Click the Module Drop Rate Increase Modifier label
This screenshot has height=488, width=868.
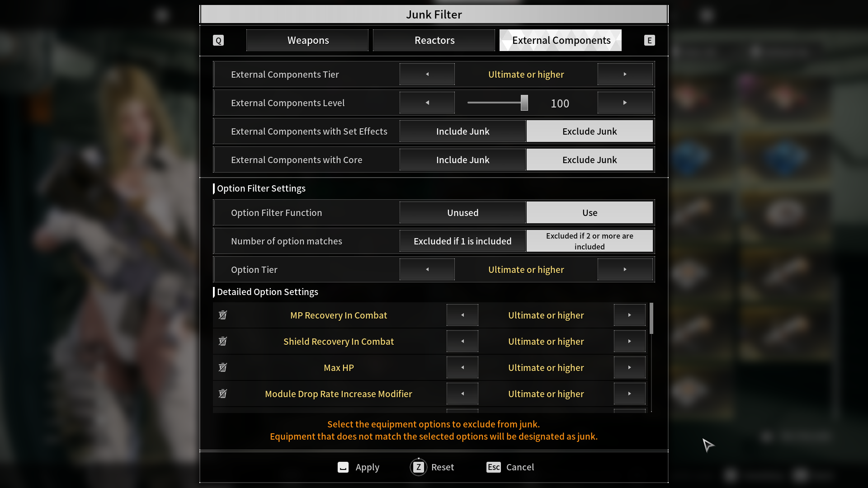tap(339, 394)
